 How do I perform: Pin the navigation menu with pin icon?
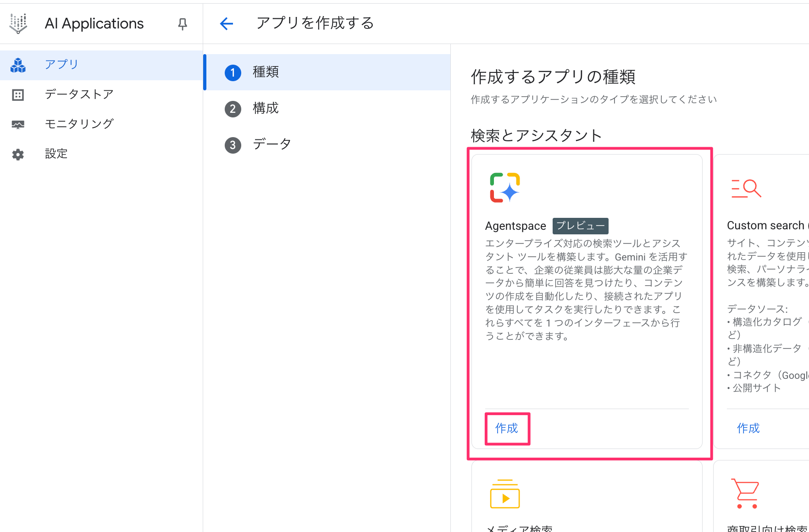(183, 24)
